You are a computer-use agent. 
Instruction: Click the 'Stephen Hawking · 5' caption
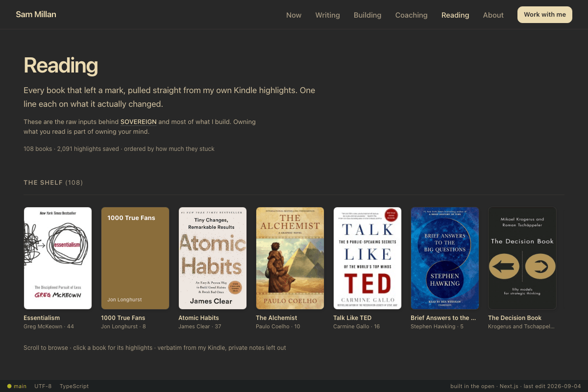pyautogui.click(x=437, y=326)
